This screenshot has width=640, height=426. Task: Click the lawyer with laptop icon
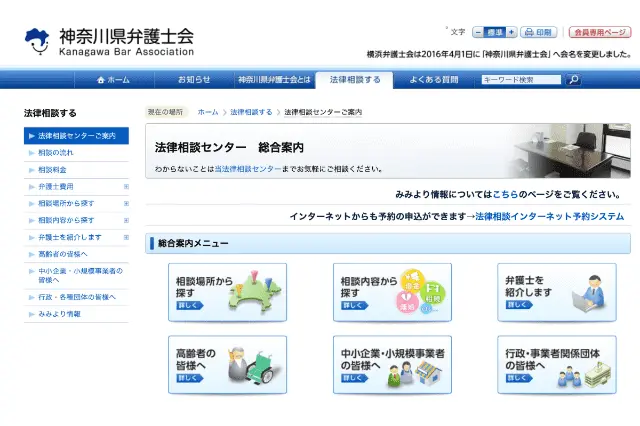(x=588, y=294)
